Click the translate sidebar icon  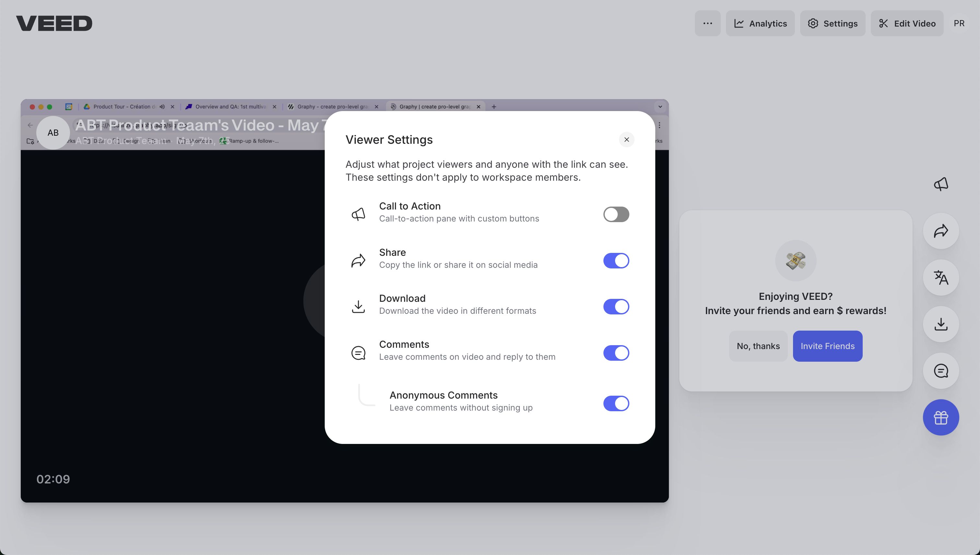click(x=941, y=277)
